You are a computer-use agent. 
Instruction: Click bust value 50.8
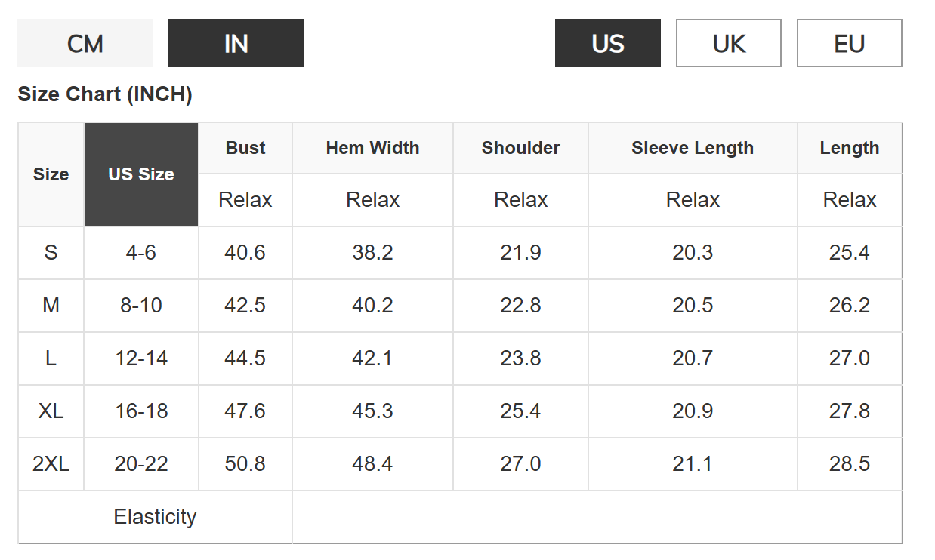click(x=245, y=463)
